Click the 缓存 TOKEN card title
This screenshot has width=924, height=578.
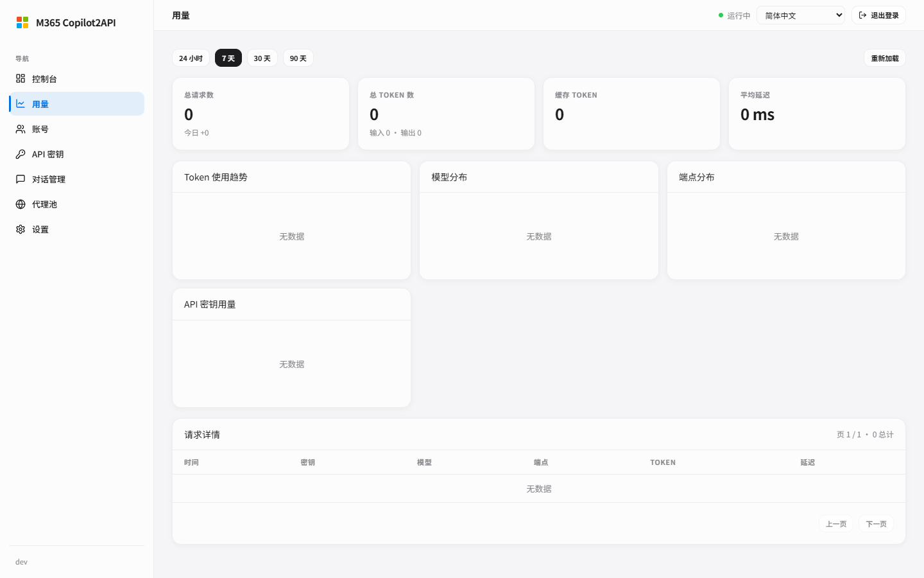(x=576, y=95)
